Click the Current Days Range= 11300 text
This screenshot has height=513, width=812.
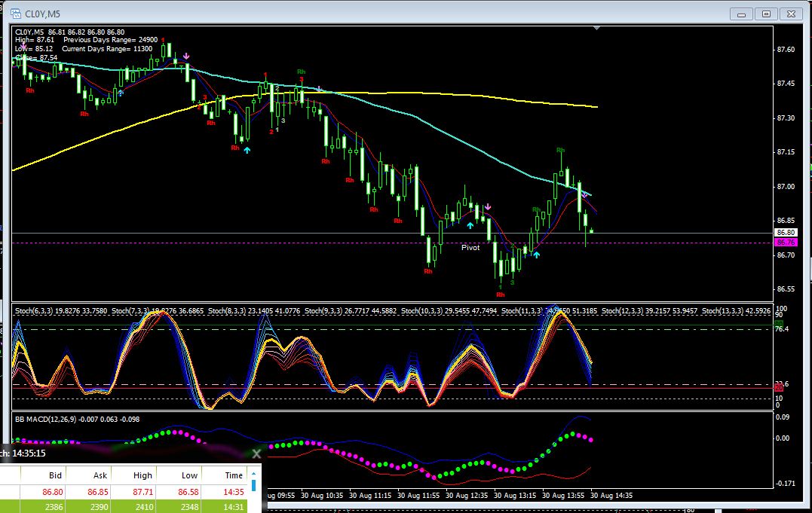pyautogui.click(x=107, y=49)
